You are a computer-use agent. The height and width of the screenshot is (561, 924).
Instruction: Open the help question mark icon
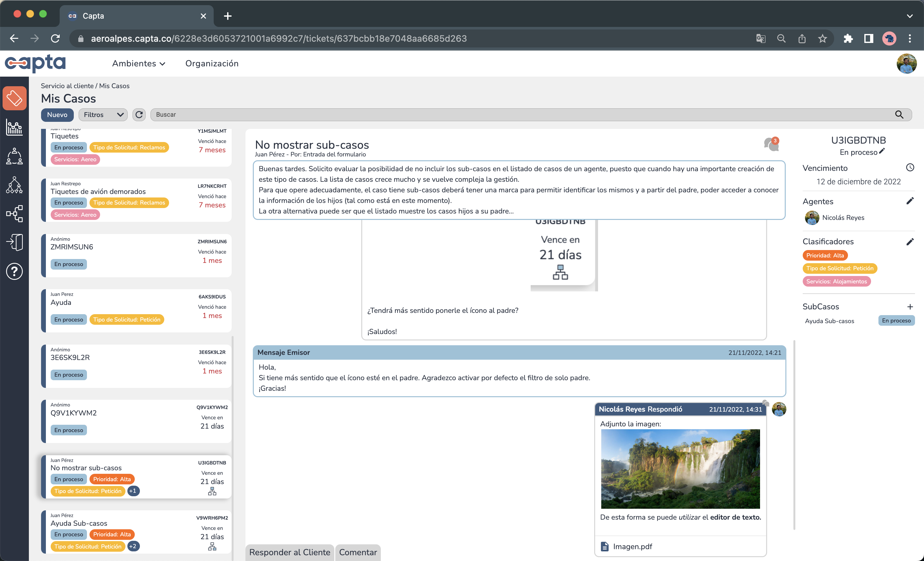(x=14, y=271)
